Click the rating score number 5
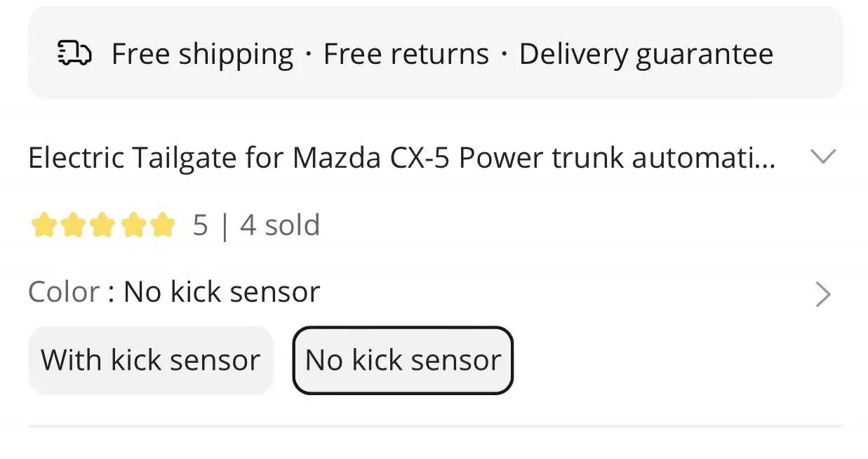Screen dimensions: 868x459 pyautogui.click(x=201, y=225)
